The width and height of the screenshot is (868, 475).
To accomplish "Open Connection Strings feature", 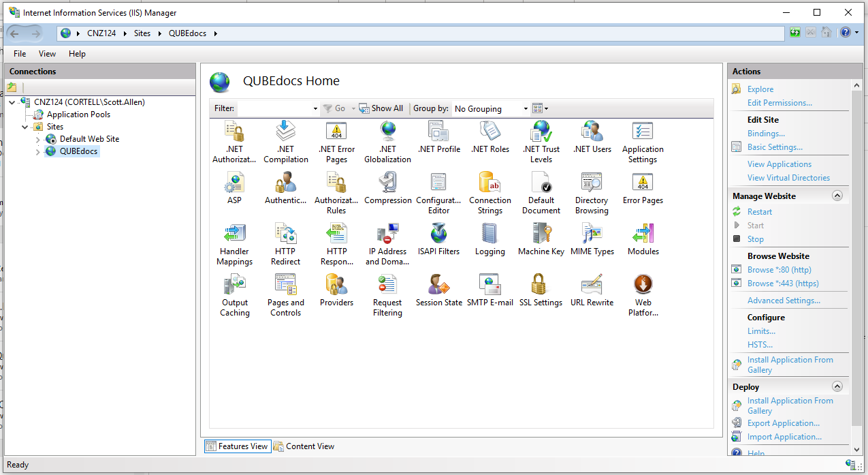I will [490, 193].
